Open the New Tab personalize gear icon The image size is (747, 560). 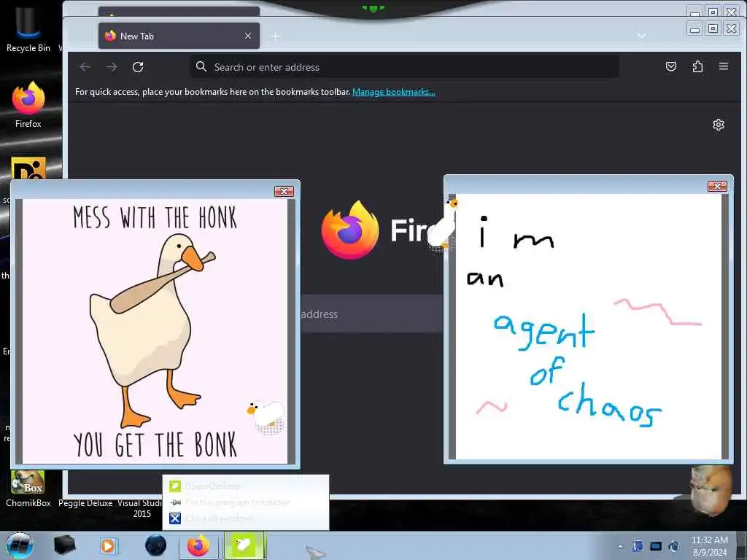(719, 125)
